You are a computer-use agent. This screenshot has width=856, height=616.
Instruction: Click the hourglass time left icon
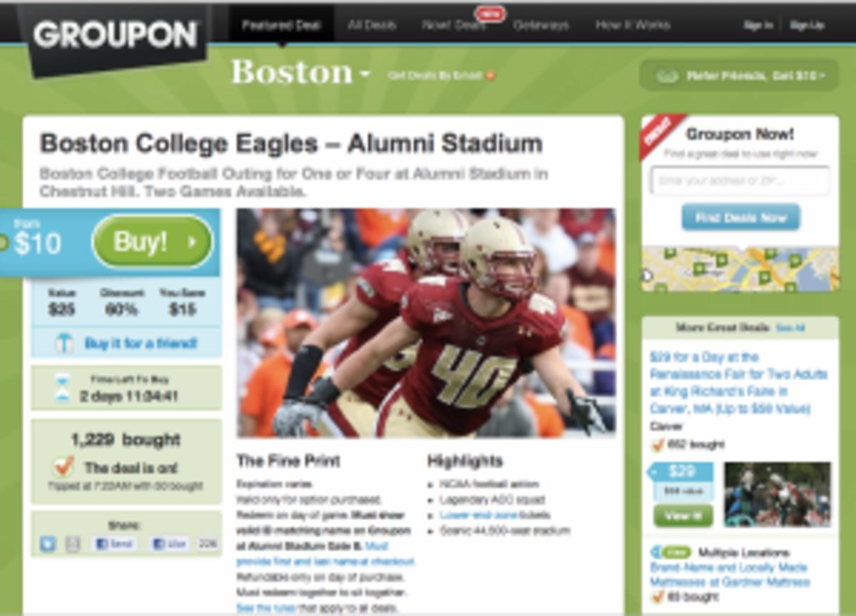pyautogui.click(x=63, y=389)
